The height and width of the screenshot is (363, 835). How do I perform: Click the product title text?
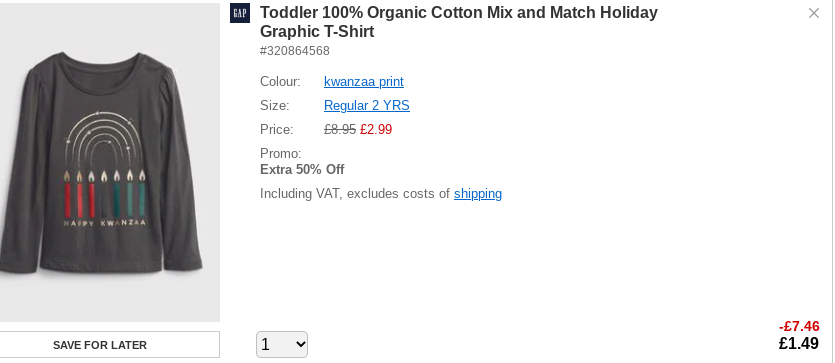click(459, 22)
